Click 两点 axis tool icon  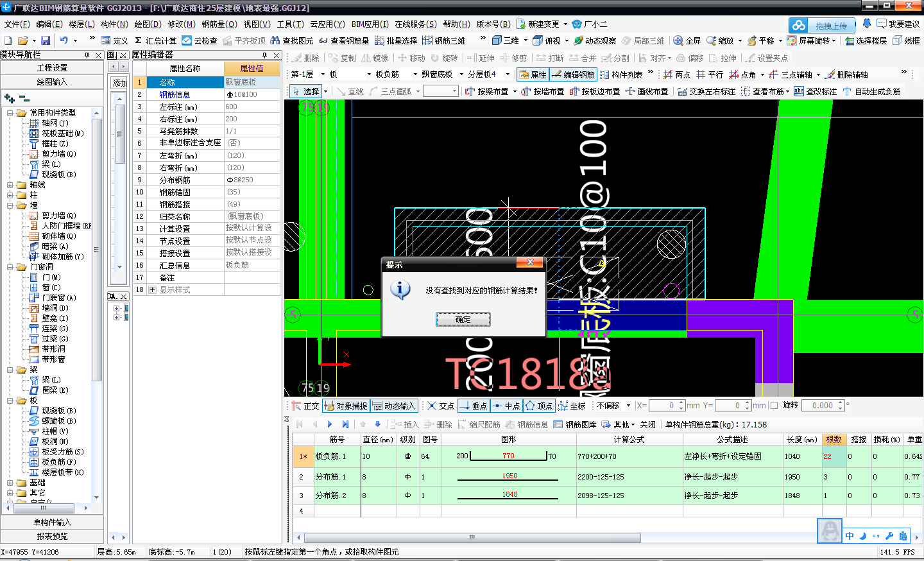[x=668, y=74]
